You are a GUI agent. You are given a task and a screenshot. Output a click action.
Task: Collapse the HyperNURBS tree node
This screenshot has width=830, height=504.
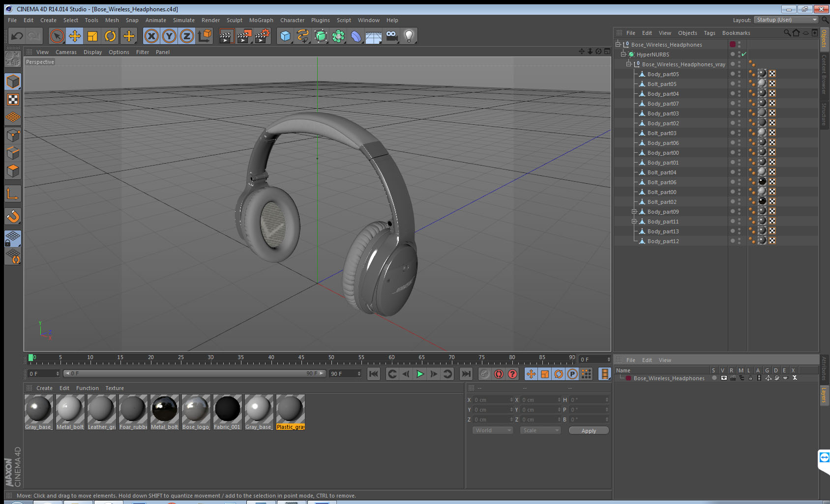coord(623,54)
